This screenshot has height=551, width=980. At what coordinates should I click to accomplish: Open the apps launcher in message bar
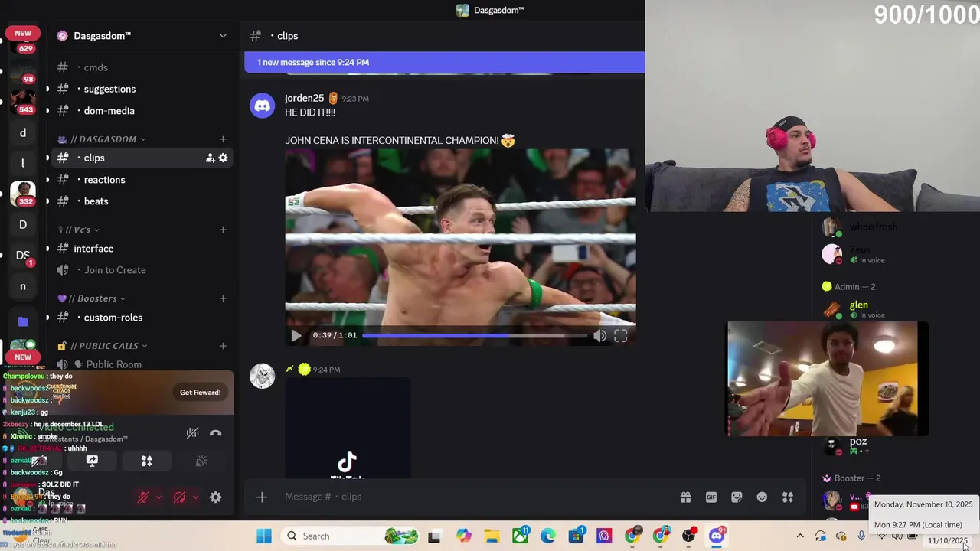788,497
